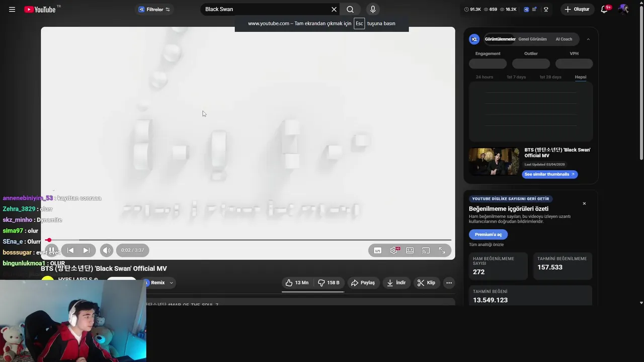This screenshot has height=362, width=644.
Task: Click the Oluştur create button
Action: [577, 9]
